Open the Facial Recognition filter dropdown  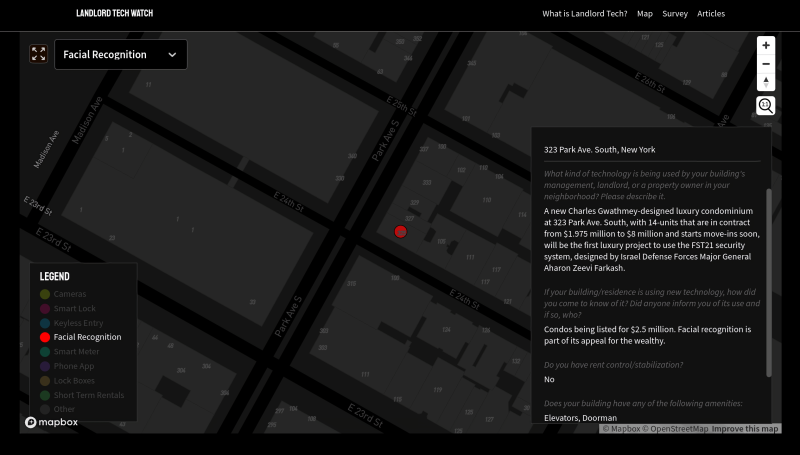(120, 55)
